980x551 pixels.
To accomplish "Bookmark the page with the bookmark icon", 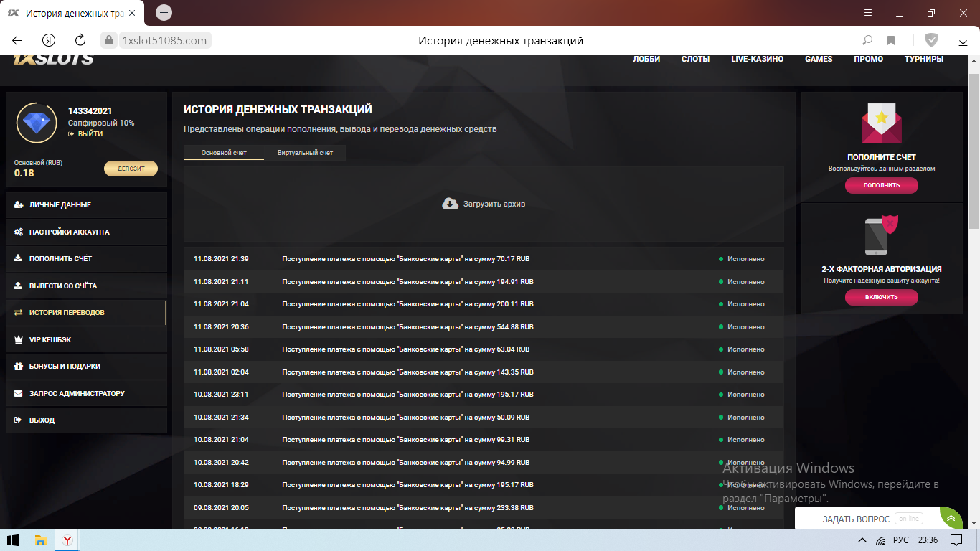I will point(891,40).
